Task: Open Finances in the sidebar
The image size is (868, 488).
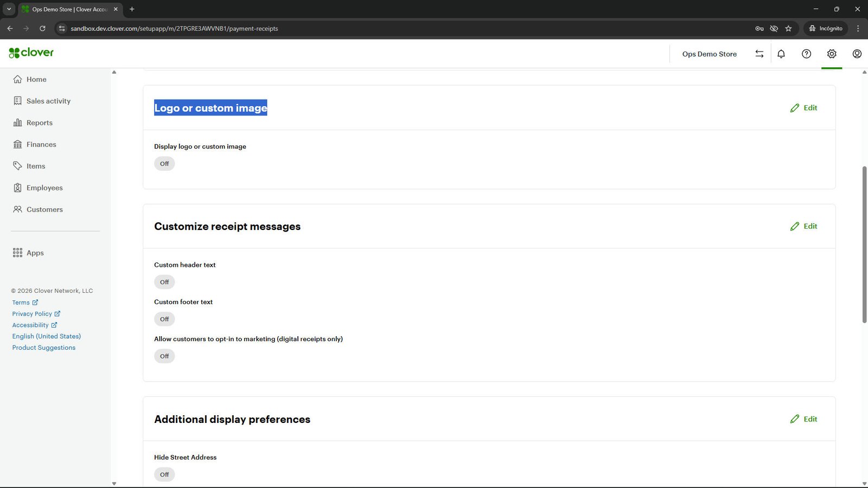Action: pyautogui.click(x=35, y=144)
